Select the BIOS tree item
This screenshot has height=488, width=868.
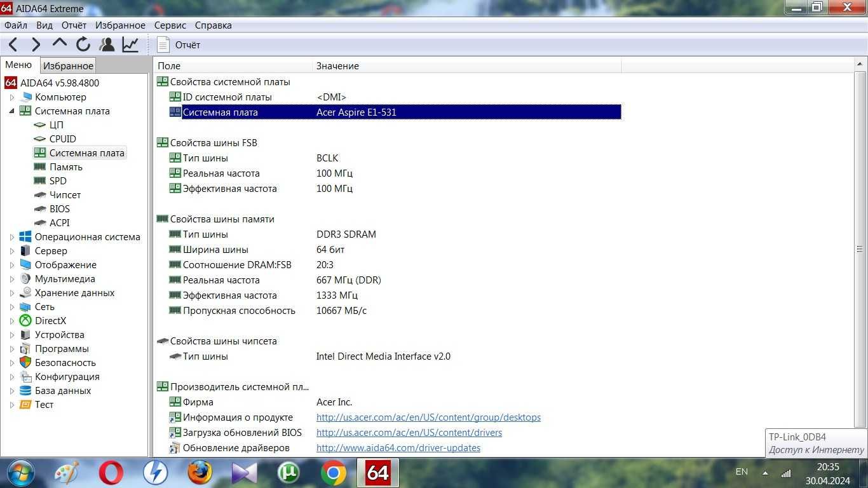click(x=60, y=209)
